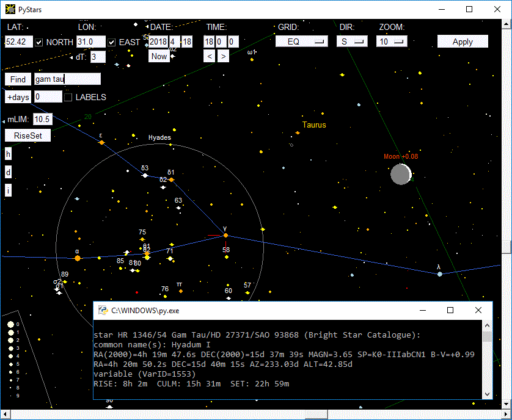Screen dimensions: 512x420
Task: Open the DIR direction dropdown
Action: (351, 42)
